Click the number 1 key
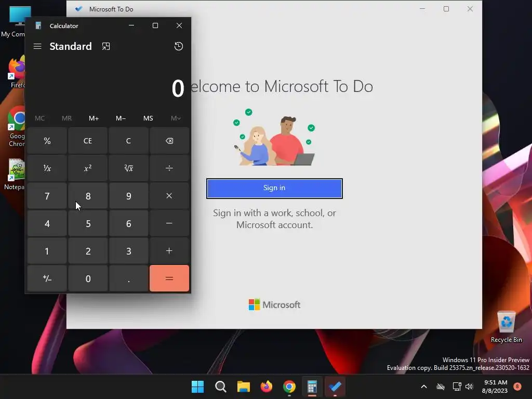532x399 pixels. click(x=47, y=251)
